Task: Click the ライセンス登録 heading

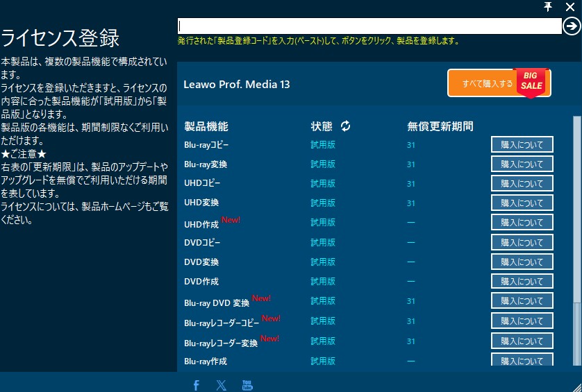Action: click(60, 38)
